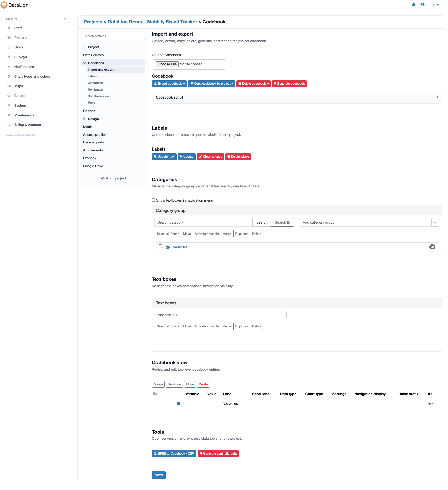Click the add-folder icon in codebook table header
Screen dimensions: 448x490
coord(155,394)
